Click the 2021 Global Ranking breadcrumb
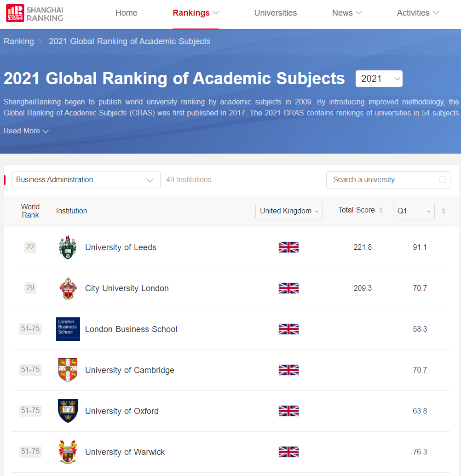This screenshot has width=461, height=476. tap(129, 41)
